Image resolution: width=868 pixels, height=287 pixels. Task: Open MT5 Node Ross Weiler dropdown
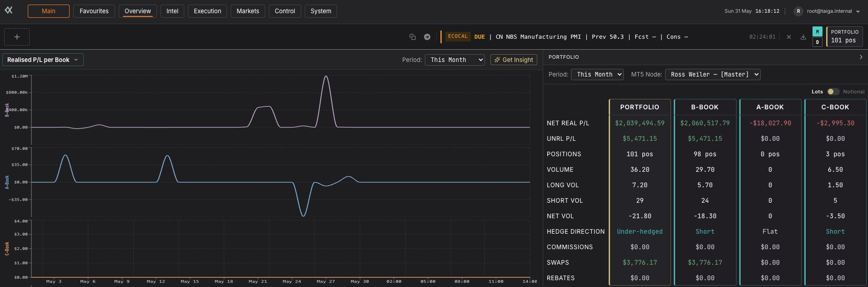click(x=712, y=74)
